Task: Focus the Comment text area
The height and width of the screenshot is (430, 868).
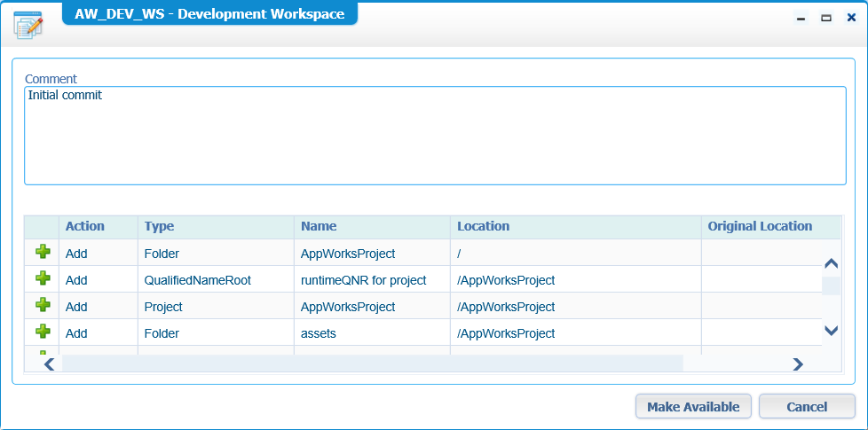Action: (x=435, y=136)
